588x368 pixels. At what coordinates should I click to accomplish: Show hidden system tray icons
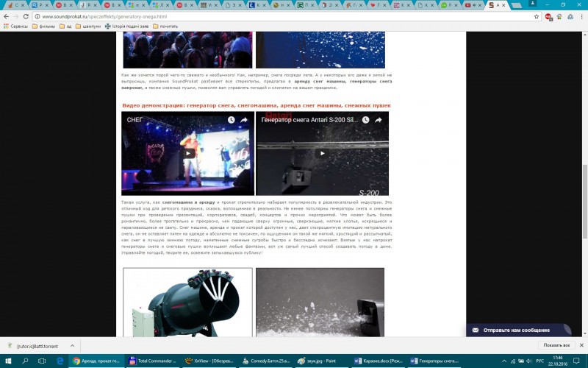pos(504,361)
